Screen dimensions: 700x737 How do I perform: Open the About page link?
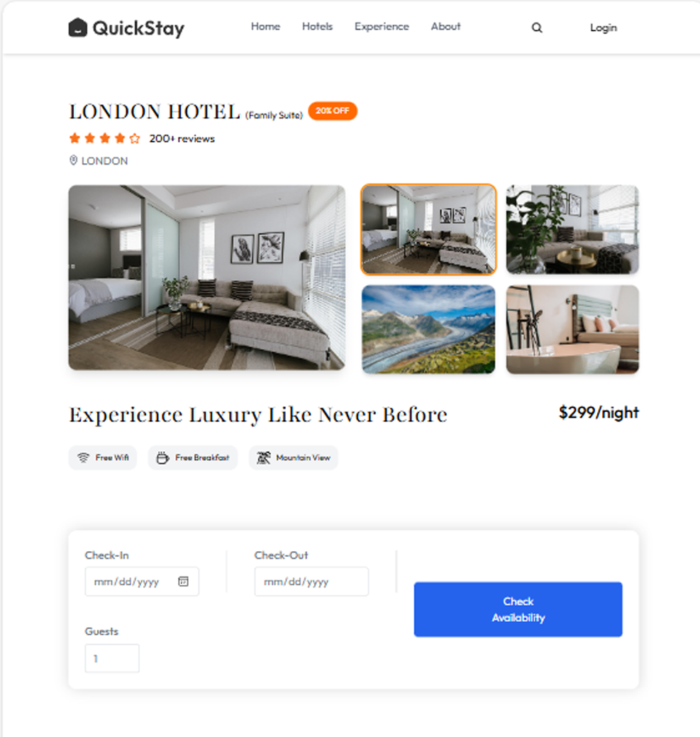click(446, 26)
